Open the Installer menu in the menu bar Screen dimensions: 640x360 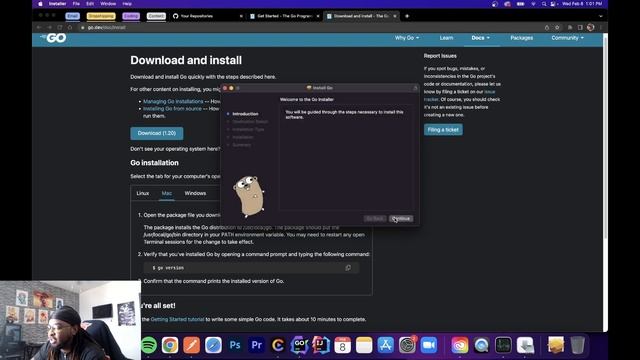click(58, 4)
